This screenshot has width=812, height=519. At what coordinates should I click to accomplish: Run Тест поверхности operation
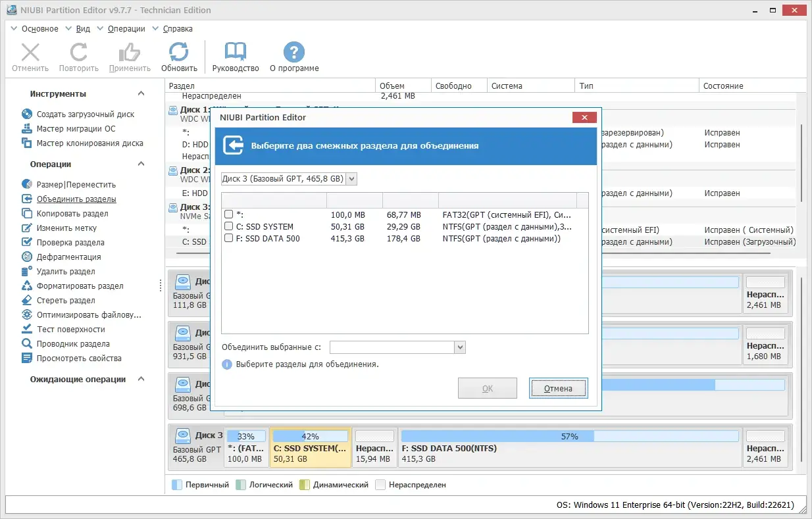point(71,330)
